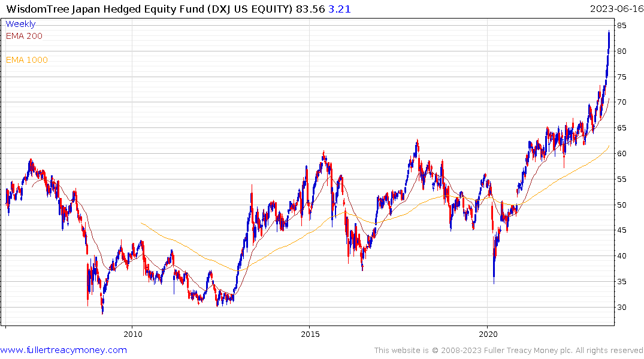Click the price change value 3.21
Image resolution: width=644 pixels, height=359 pixels.
340,9
